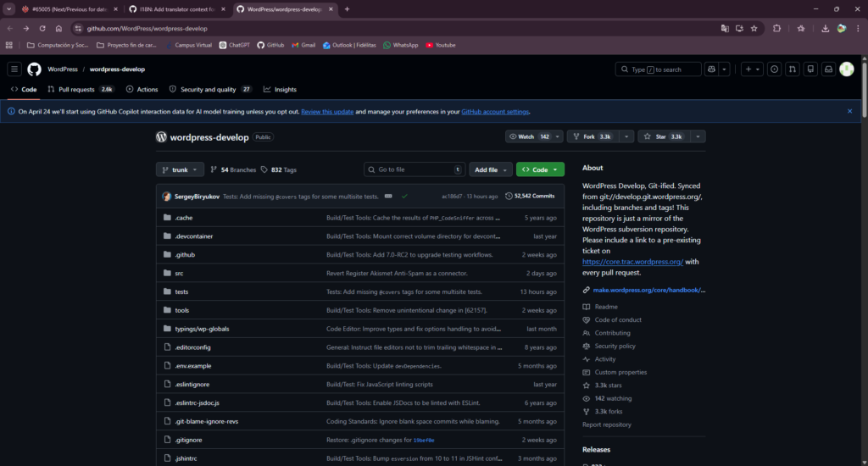Open the Copilot chat icon in header

(x=711, y=69)
